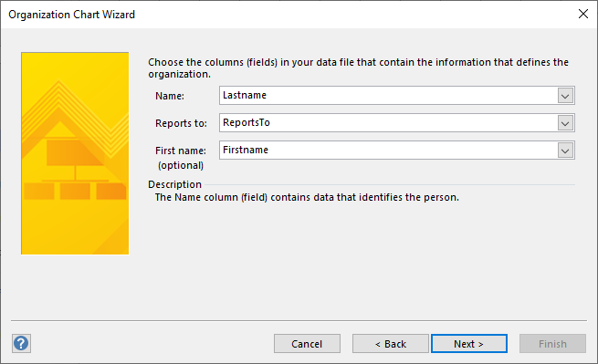
Task: Continue with the Next button
Action: point(469,344)
